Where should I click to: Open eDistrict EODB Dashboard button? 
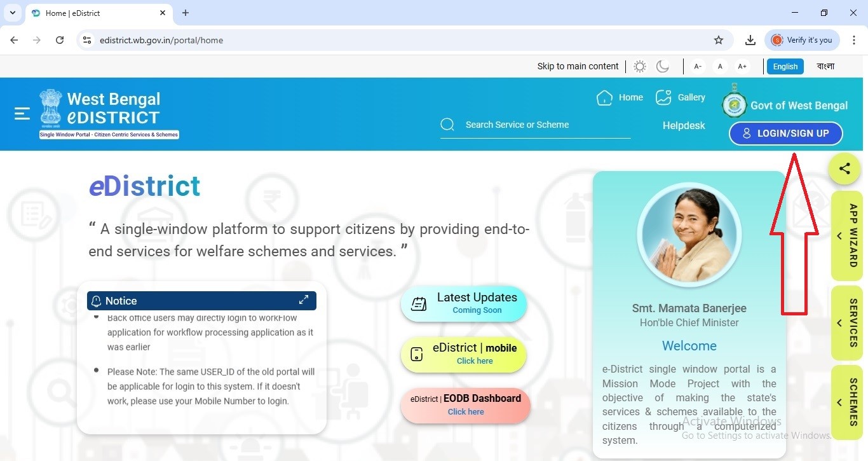click(x=465, y=405)
